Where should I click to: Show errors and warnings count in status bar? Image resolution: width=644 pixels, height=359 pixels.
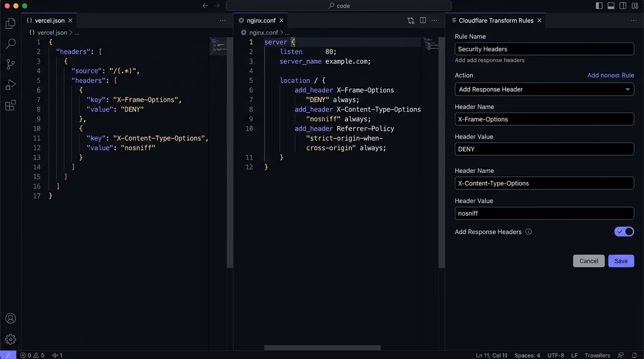tap(32, 355)
